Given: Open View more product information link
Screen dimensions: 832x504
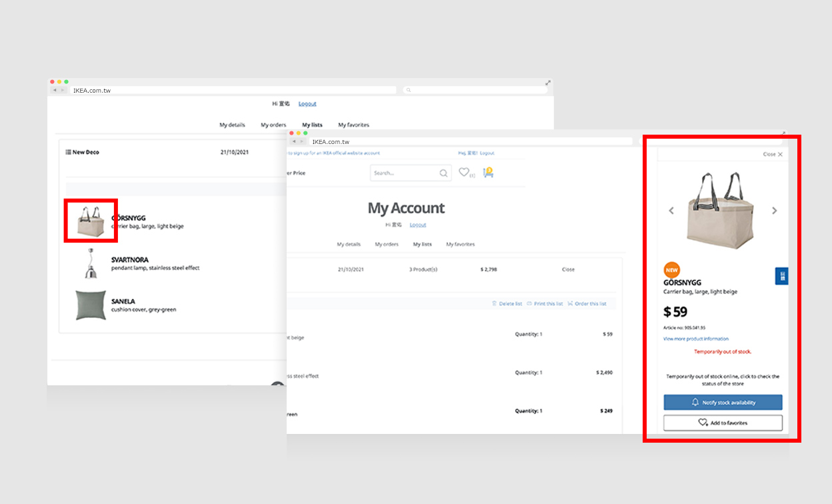Looking at the screenshot, I should coord(695,339).
